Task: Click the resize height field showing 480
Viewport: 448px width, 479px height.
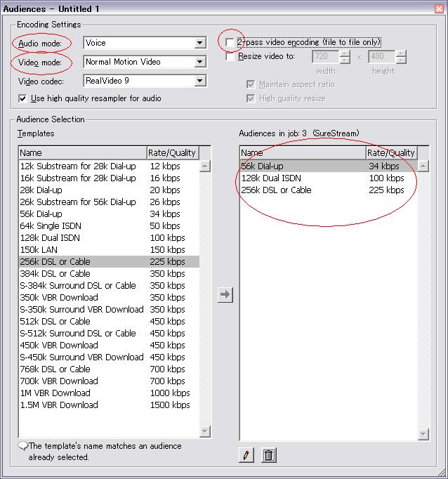Action: coord(381,56)
